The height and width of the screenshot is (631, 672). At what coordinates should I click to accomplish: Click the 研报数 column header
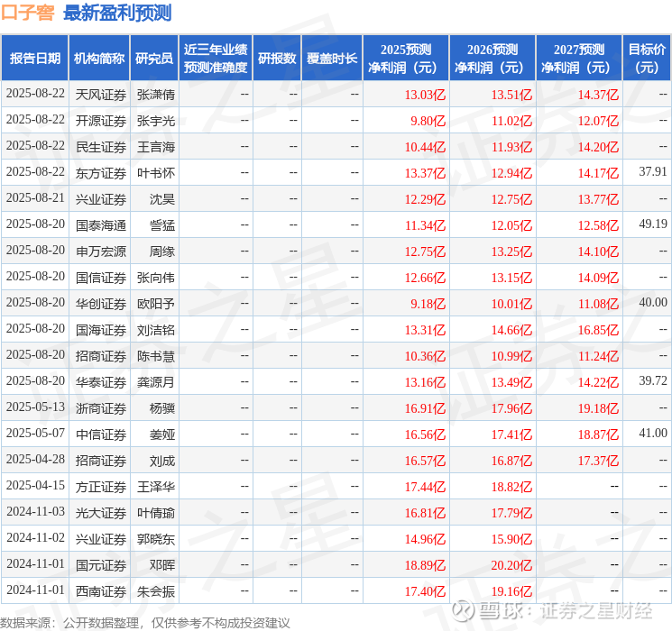tap(277, 59)
